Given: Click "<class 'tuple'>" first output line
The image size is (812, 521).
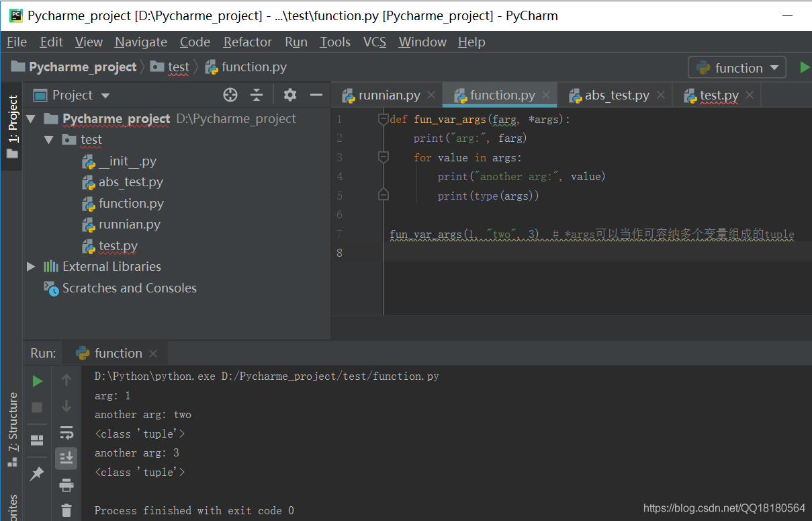Looking at the screenshot, I should pos(140,434).
